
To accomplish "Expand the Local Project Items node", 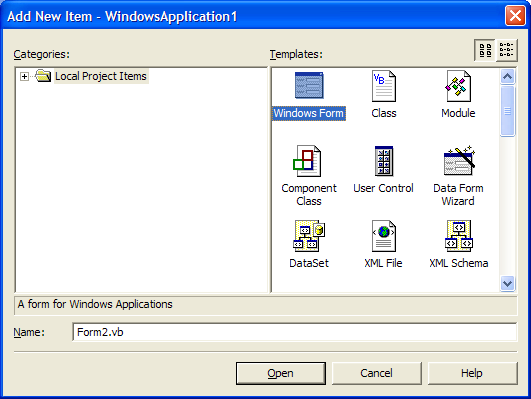I will click(x=24, y=76).
